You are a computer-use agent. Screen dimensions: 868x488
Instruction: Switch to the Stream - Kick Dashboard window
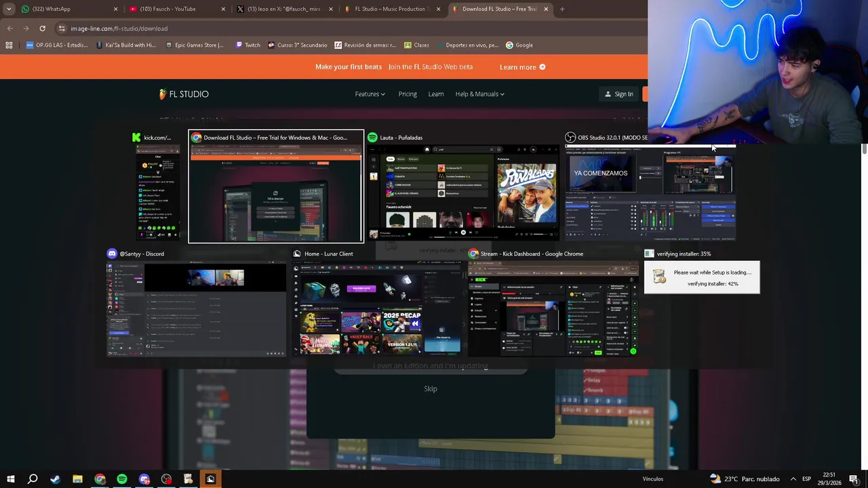tap(553, 302)
